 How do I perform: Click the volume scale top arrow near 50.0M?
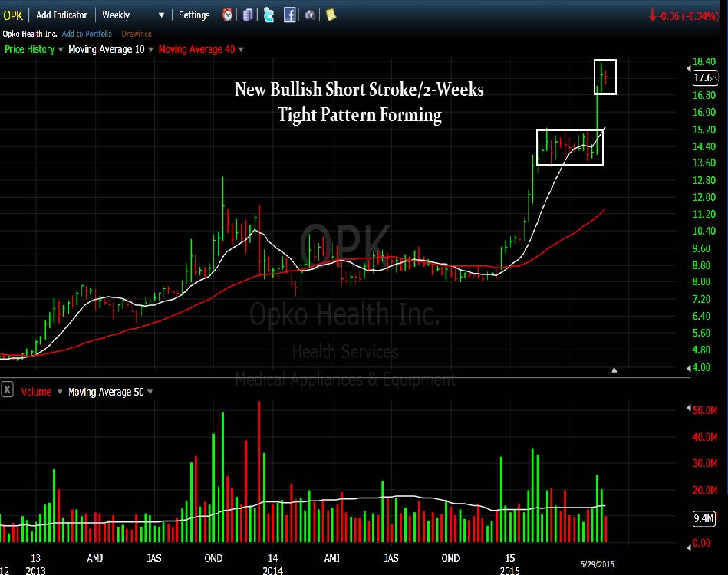tap(689, 408)
